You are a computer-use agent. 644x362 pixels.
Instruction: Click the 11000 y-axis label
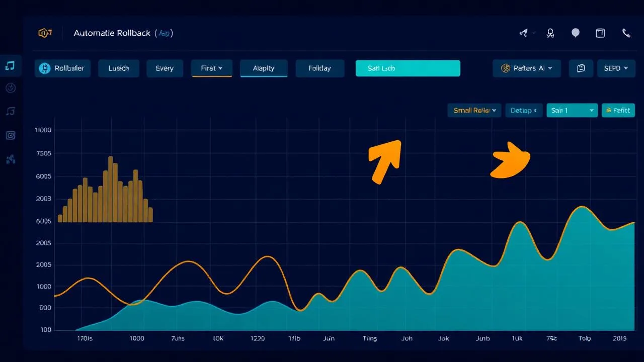(43, 130)
